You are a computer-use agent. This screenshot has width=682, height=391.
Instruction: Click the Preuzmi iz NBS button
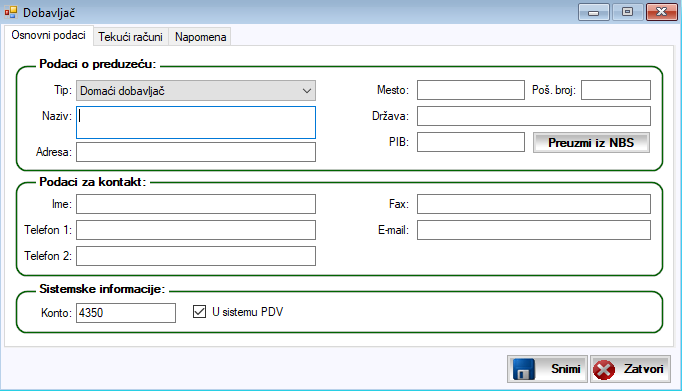tap(591, 143)
